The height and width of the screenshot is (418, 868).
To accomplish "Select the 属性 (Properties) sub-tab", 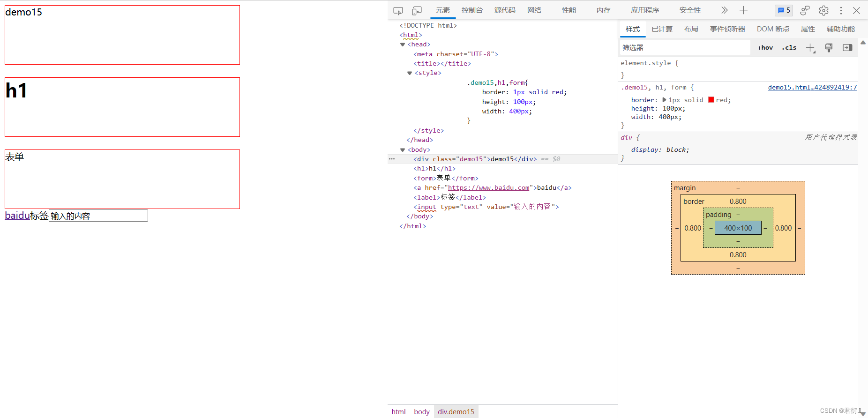I will tap(808, 29).
